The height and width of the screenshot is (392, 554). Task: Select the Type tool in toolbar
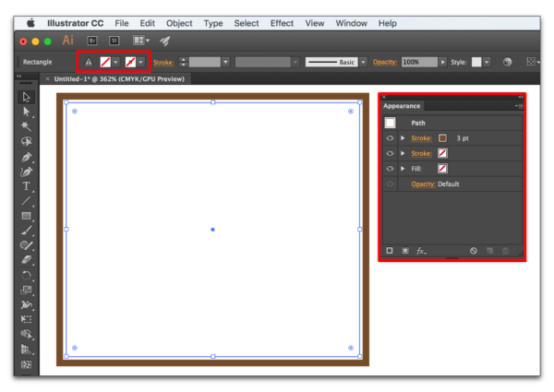coord(26,185)
